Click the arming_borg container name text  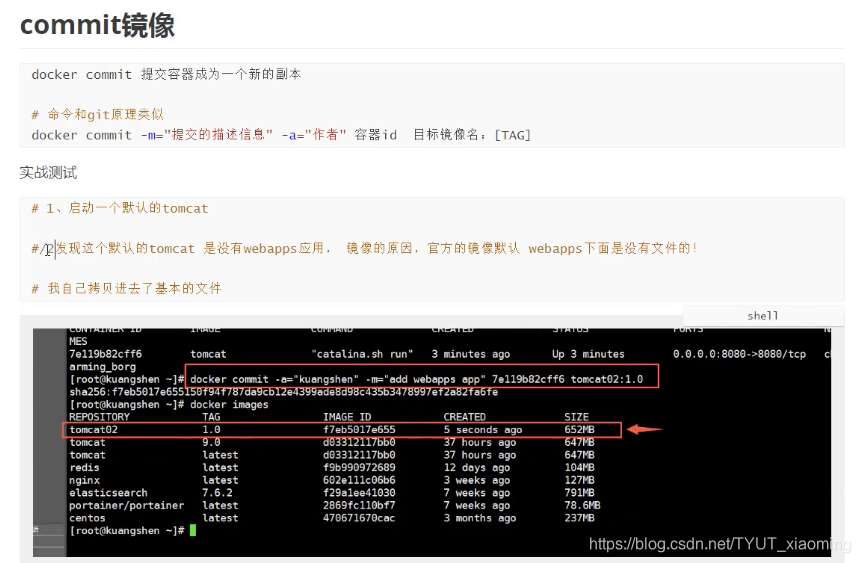tap(103, 367)
